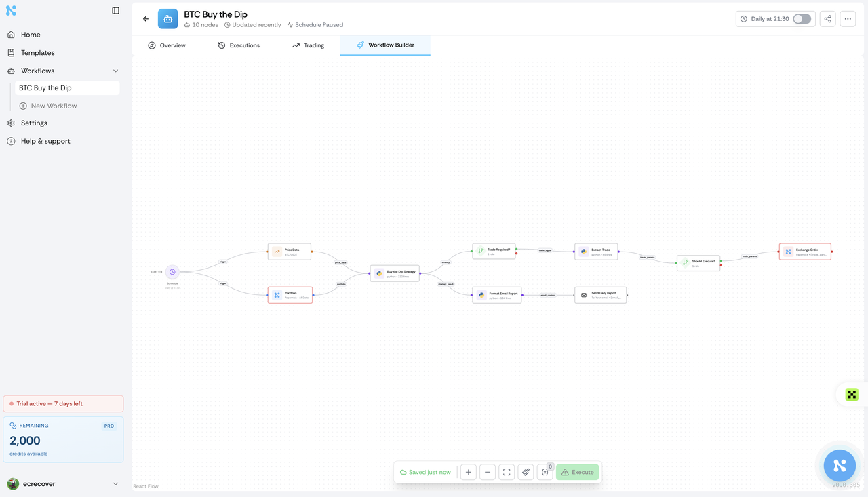This screenshot has width=868, height=497.
Task: Click the email_content edge label
Action: coord(548,295)
